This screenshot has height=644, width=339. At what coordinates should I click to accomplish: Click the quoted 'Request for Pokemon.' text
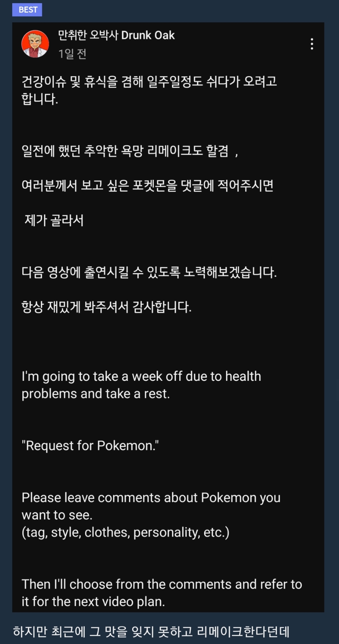(90, 446)
